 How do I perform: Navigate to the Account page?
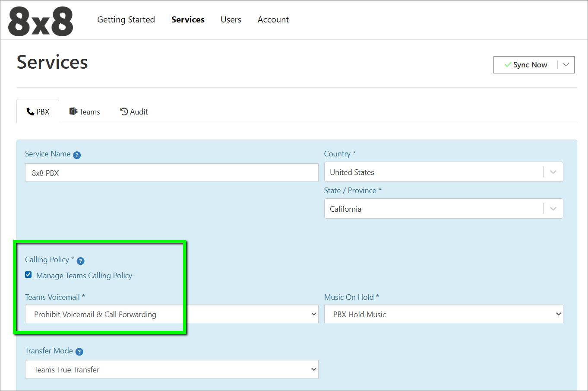coord(273,19)
